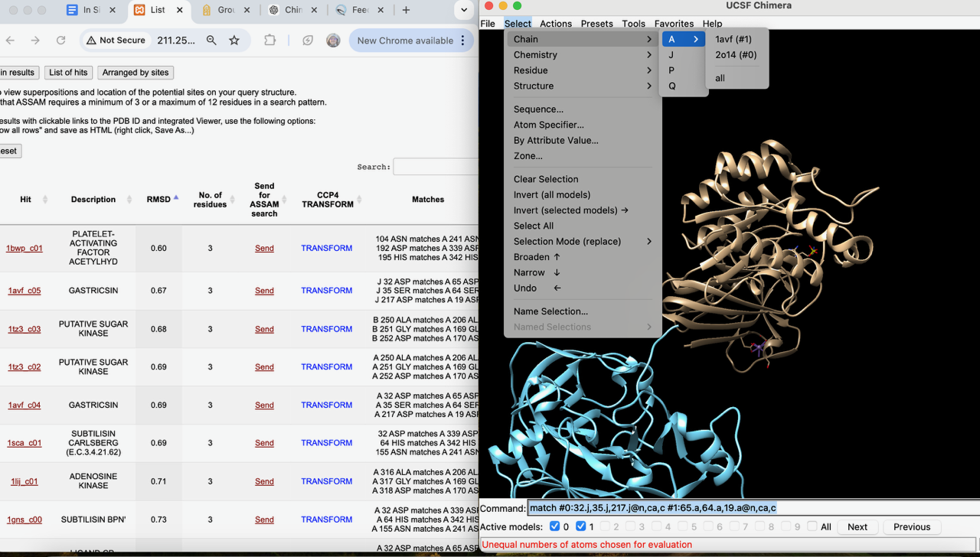Image resolution: width=980 pixels, height=557 pixels.
Task: Click the Chimera command input field
Action: [x=750, y=508]
